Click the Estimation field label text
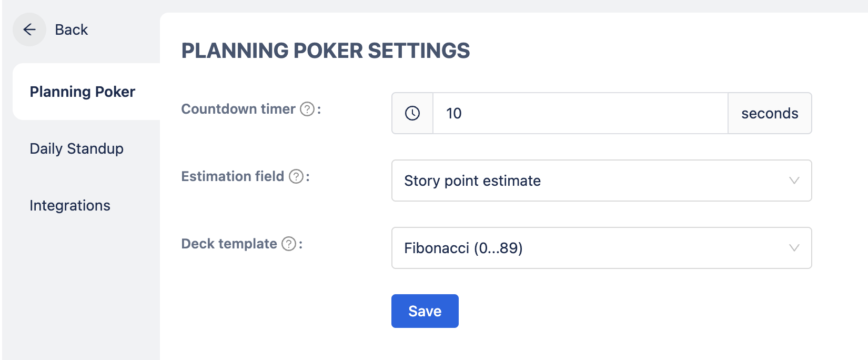 click(233, 176)
